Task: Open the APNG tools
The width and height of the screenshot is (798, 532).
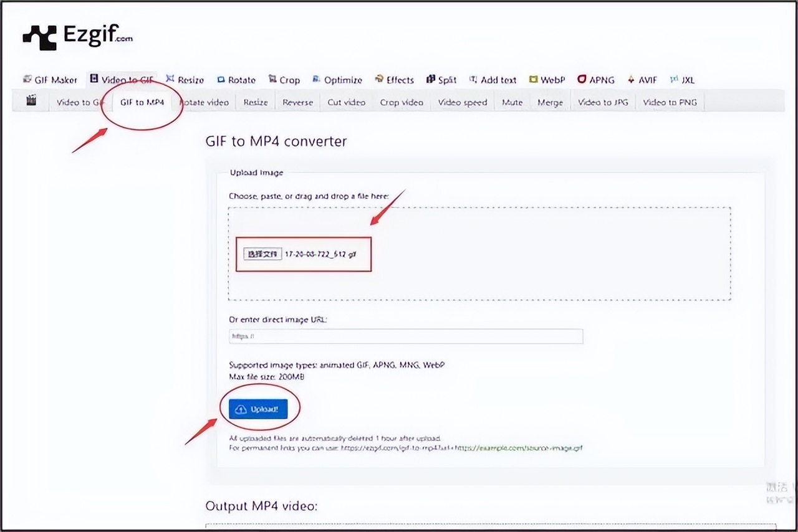Action: pos(596,80)
